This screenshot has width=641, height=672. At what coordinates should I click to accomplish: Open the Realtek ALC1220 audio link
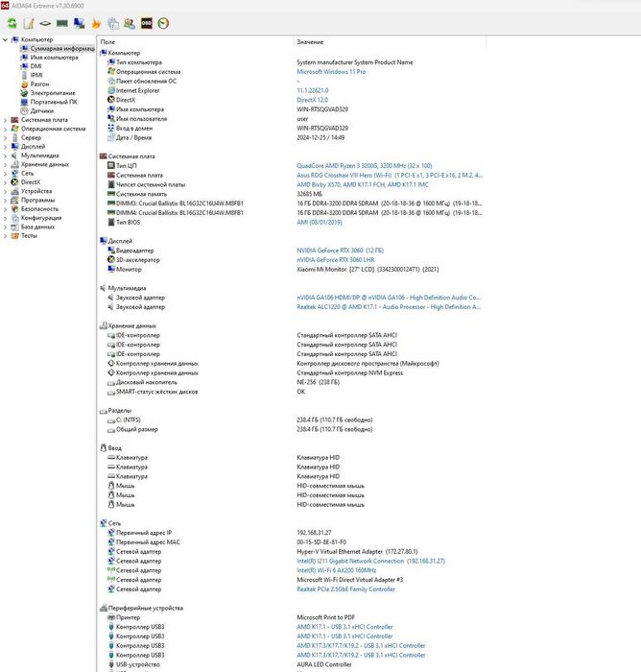[x=389, y=307]
